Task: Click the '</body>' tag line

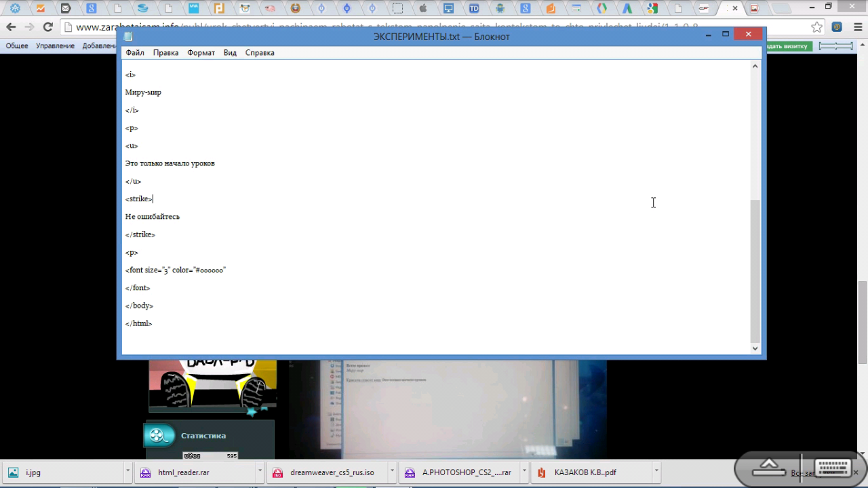Action: coord(139,306)
